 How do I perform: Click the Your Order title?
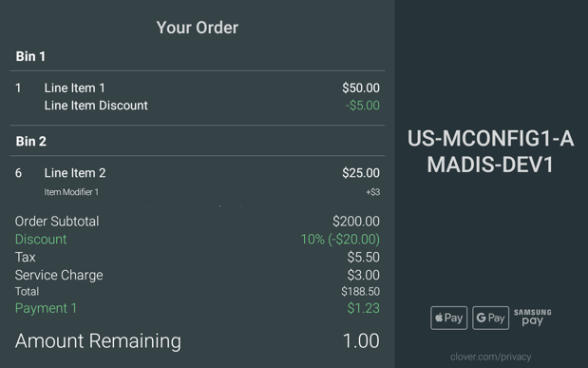pos(198,28)
